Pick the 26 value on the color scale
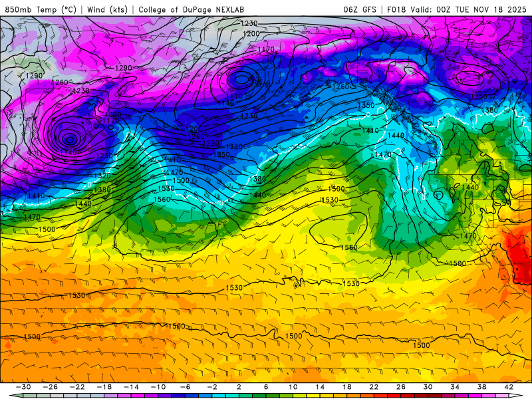 tap(401, 387)
